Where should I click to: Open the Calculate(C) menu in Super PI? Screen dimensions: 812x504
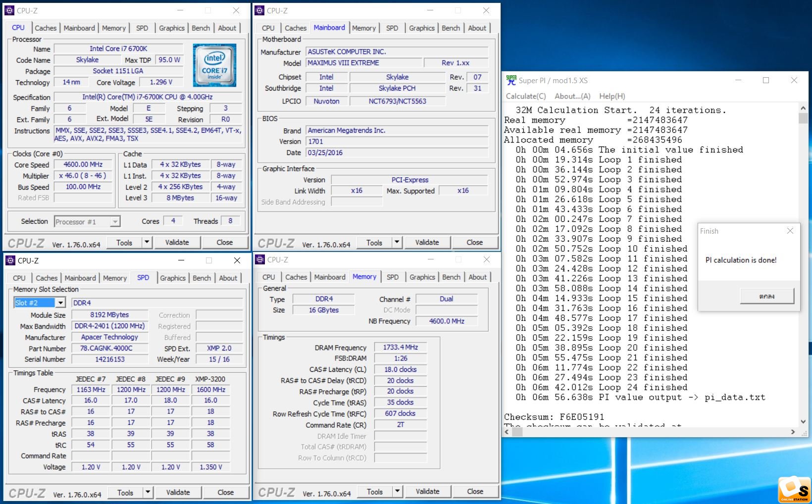526,96
